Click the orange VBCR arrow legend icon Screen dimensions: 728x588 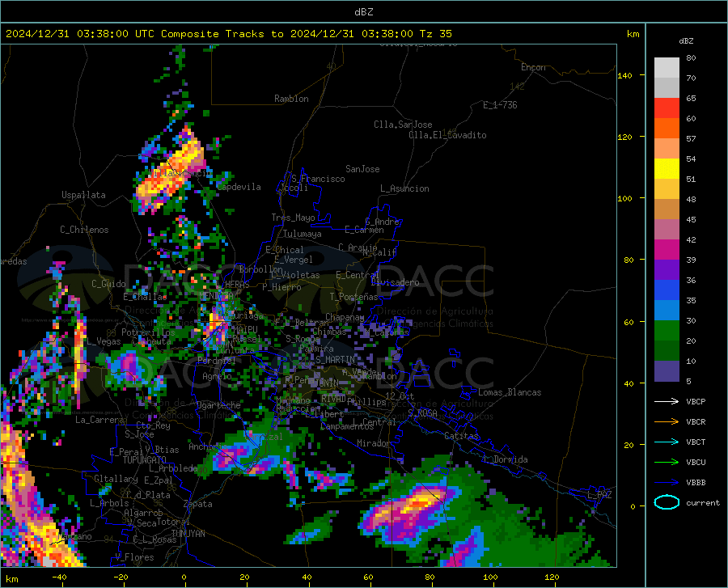click(x=667, y=421)
